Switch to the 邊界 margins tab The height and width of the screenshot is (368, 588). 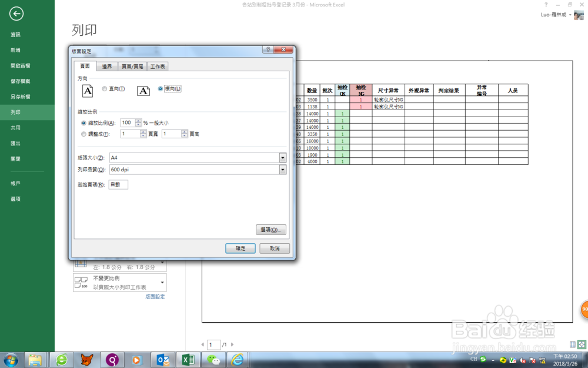(107, 67)
